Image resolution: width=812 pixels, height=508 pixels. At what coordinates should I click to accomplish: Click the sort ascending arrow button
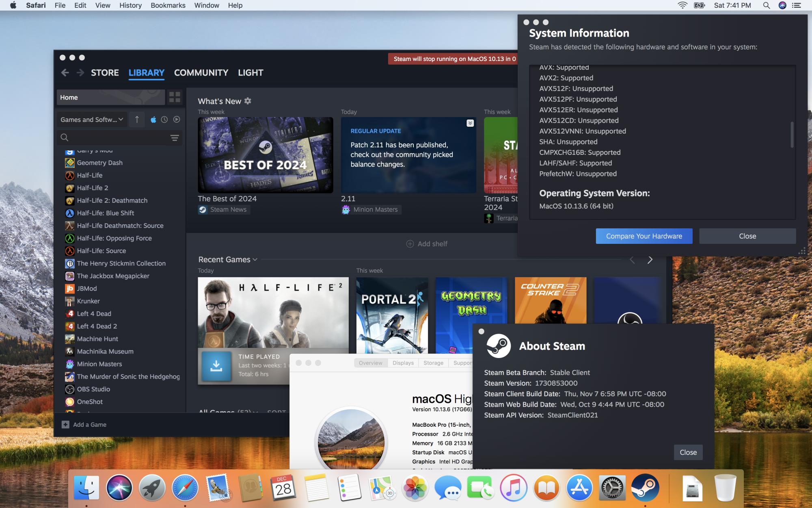click(x=137, y=119)
